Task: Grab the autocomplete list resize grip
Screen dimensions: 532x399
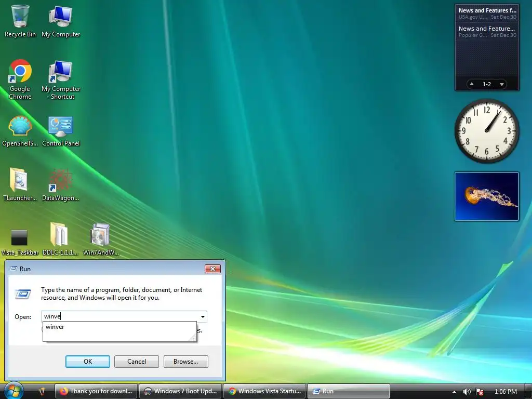Action: point(192,338)
